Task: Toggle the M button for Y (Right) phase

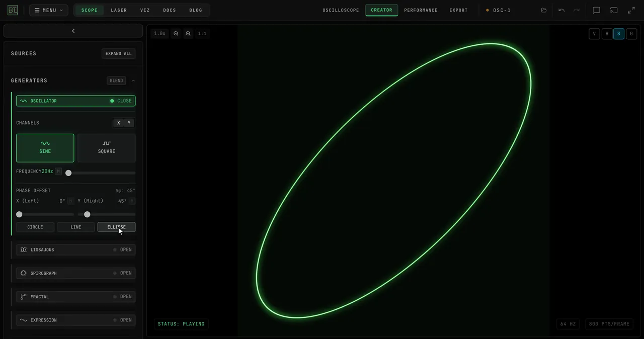Action: (x=132, y=201)
